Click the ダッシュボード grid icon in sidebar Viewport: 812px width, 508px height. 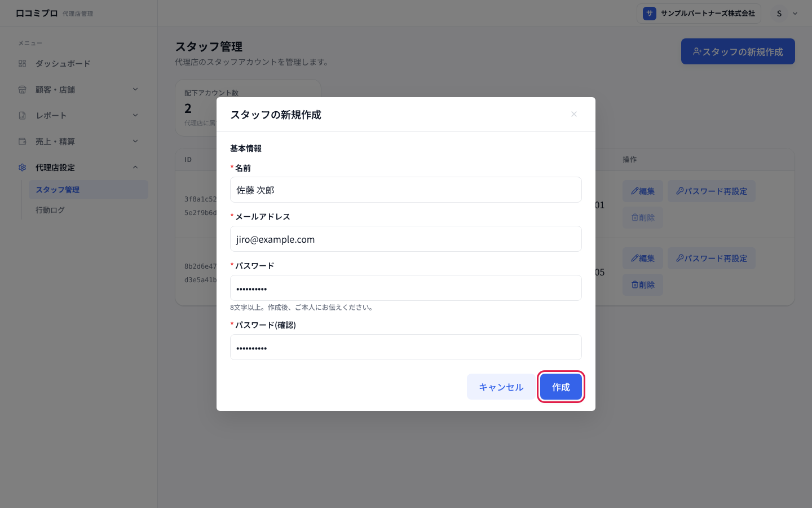click(x=23, y=64)
